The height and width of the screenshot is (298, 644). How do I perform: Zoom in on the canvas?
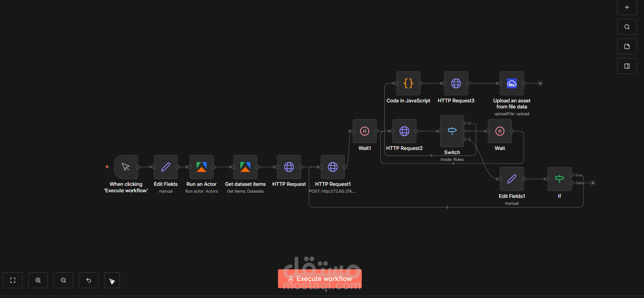[38, 280]
